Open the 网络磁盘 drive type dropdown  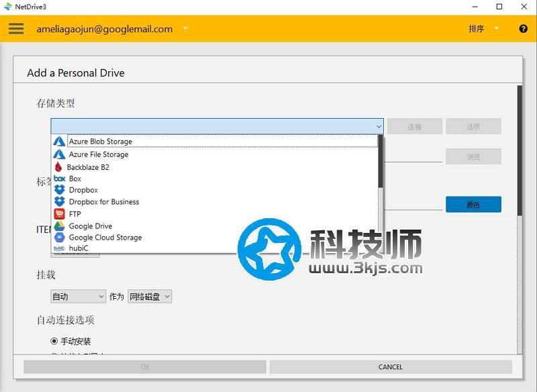(150, 296)
